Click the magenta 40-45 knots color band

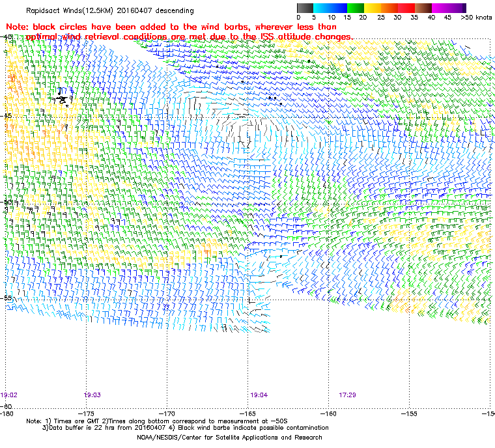pos(440,8)
